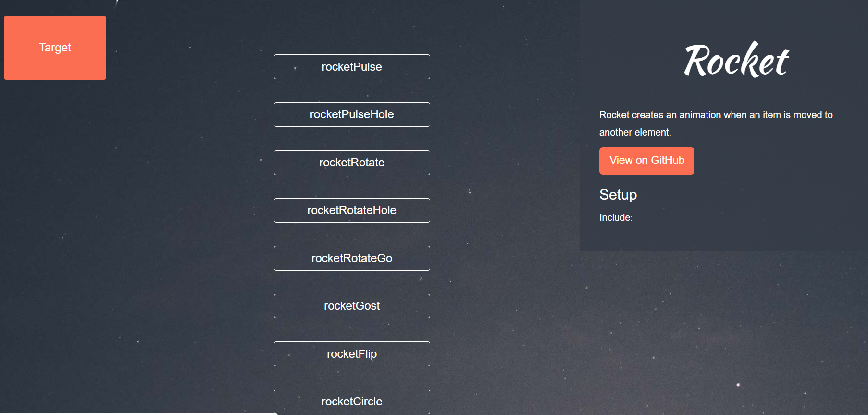The height and width of the screenshot is (415, 868).
Task: Select the rocketPulseHole button
Action: pyautogui.click(x=352, y=114)
